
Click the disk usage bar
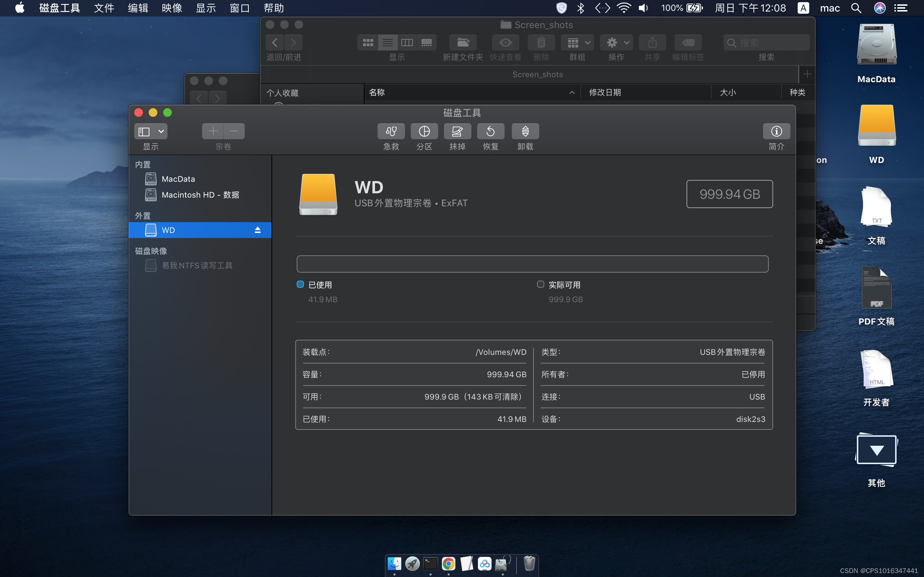[x=532, y=264]
